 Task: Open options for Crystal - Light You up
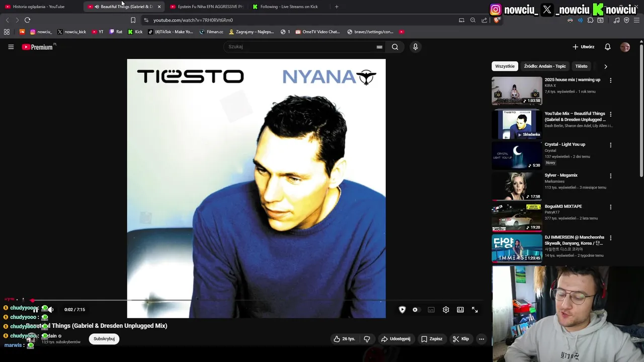pos(611,145)
